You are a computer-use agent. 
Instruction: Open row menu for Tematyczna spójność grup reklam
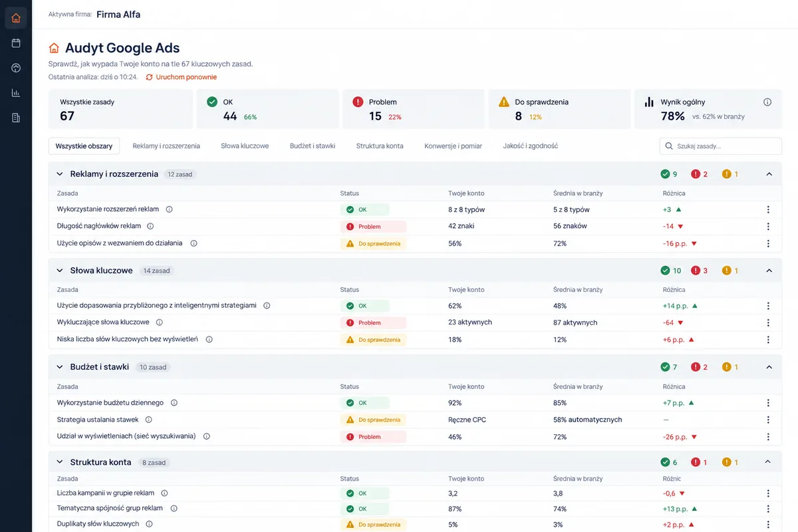pyautogui.click(x=768, y=509)
